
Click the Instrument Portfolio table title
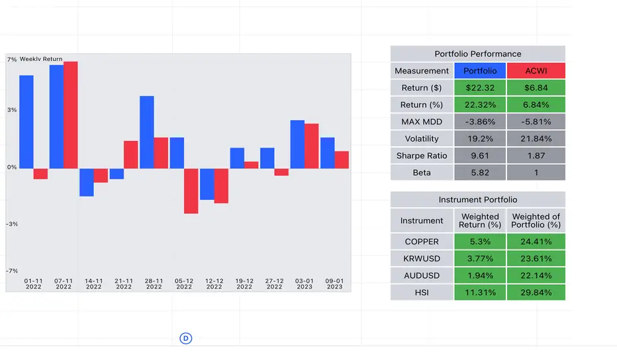coord(478,199)
